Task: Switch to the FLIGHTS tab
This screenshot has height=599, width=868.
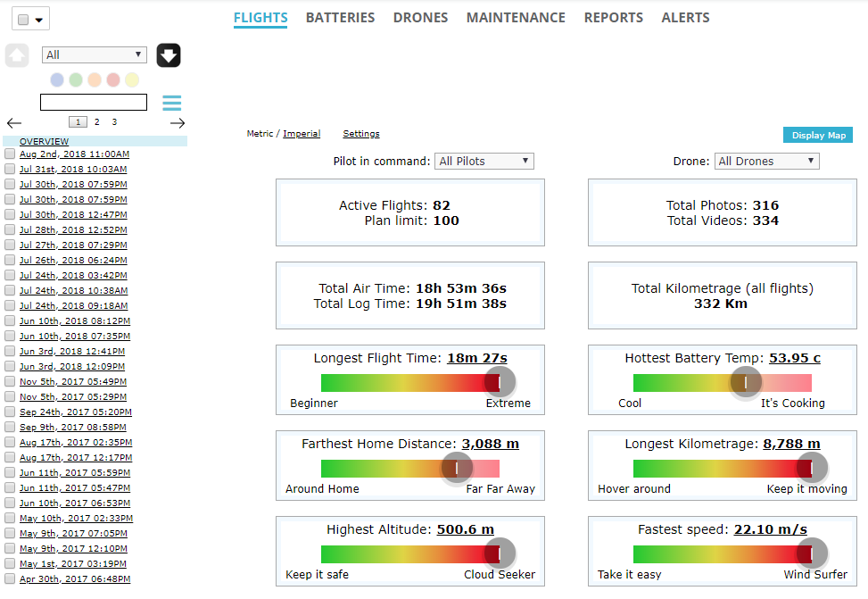Action: (260, 18)
